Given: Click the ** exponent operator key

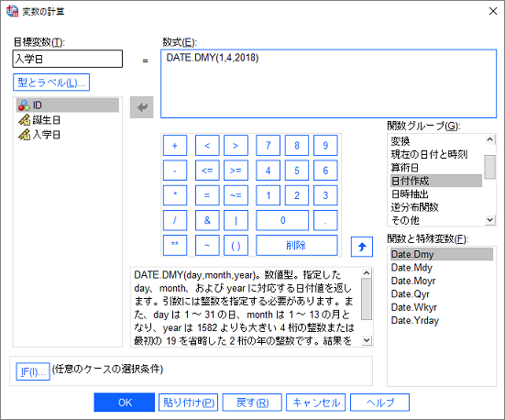Looking at the screenshot, I should click(175, 245).
